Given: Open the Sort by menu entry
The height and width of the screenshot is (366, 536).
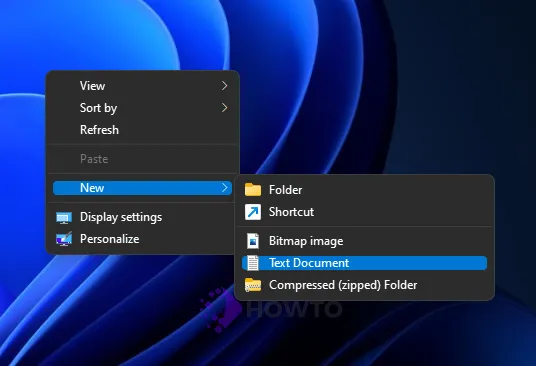Looking at the screenshot, I should pyautogui.click(x=143, y=108).
